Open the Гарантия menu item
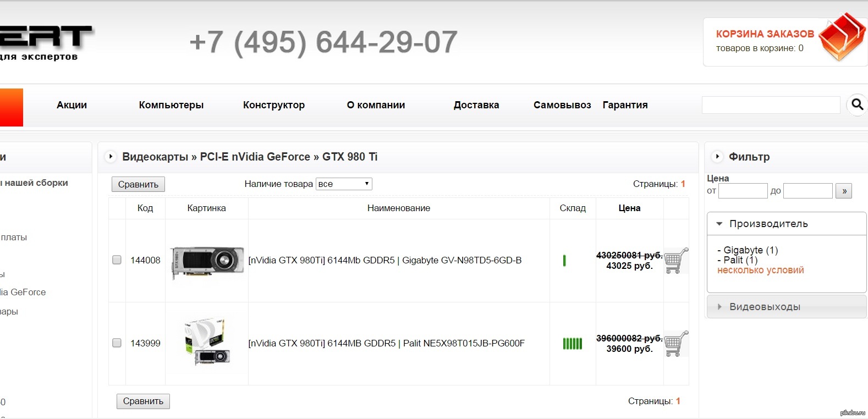 tap(625, 105)
